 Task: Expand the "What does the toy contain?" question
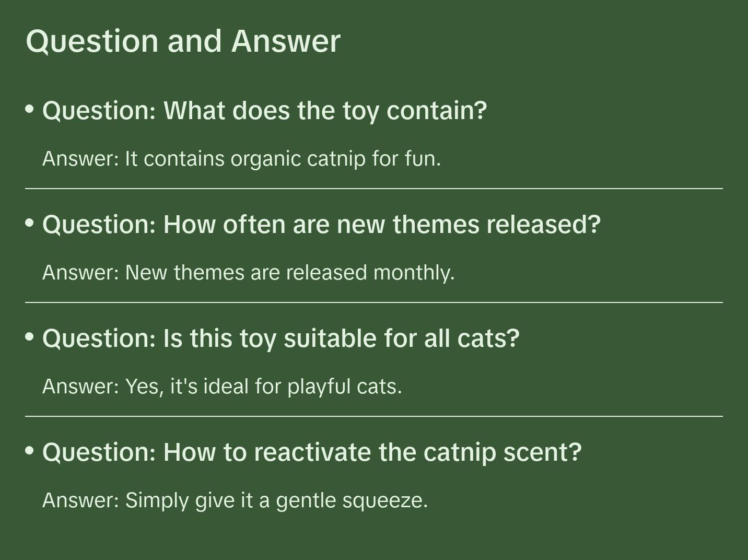coord(264,111)
